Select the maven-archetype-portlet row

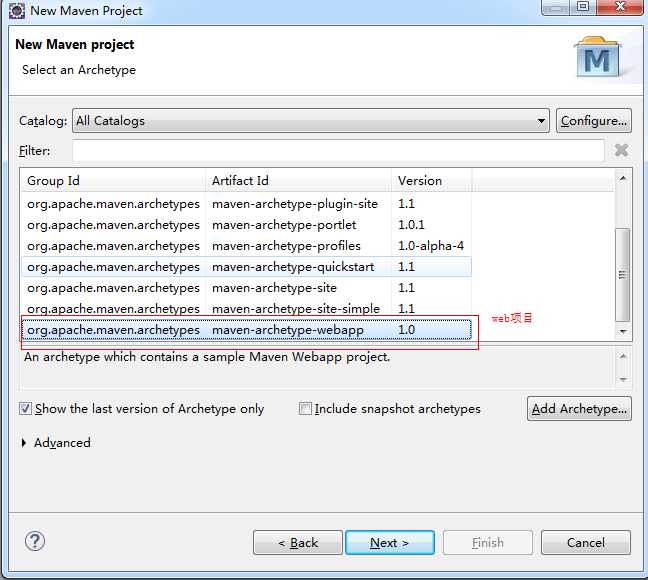[x=246, y=225]
